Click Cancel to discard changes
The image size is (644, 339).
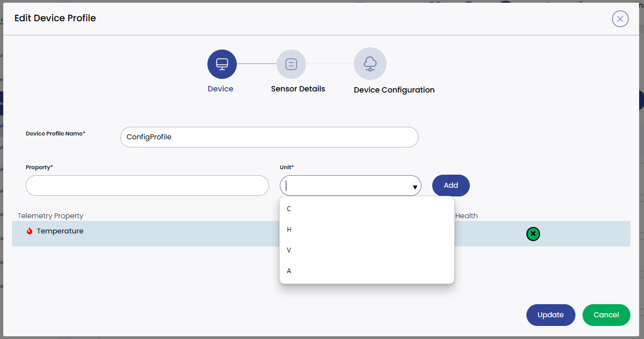tap(606, 315)
